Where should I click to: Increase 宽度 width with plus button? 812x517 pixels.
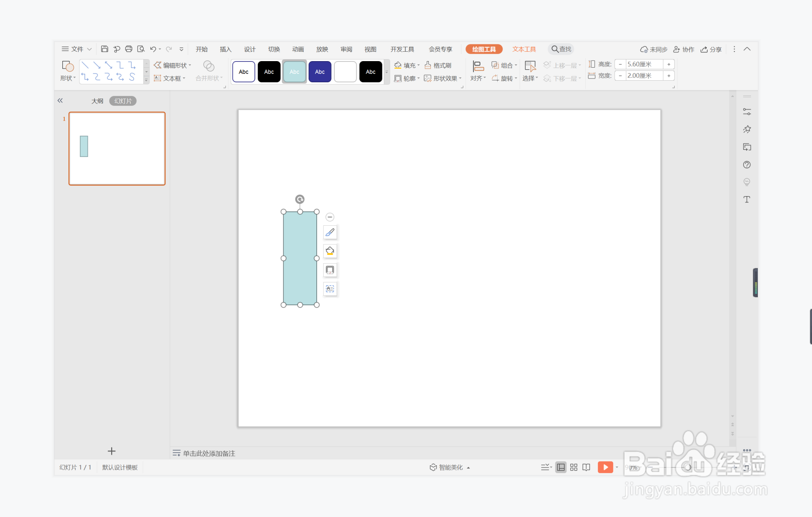[x=669, y=76]
